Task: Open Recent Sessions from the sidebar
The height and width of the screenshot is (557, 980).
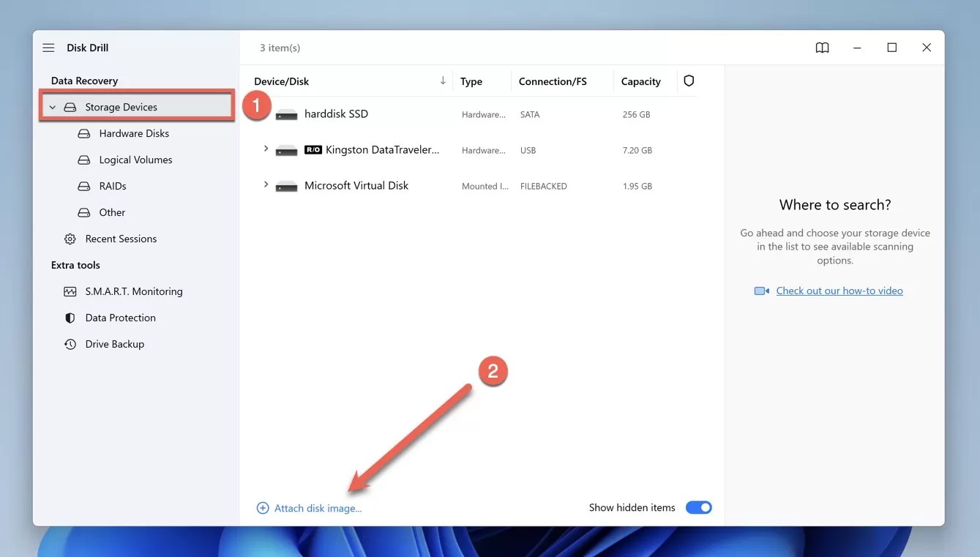Action: pyautogui.click(x=121, y=238)
